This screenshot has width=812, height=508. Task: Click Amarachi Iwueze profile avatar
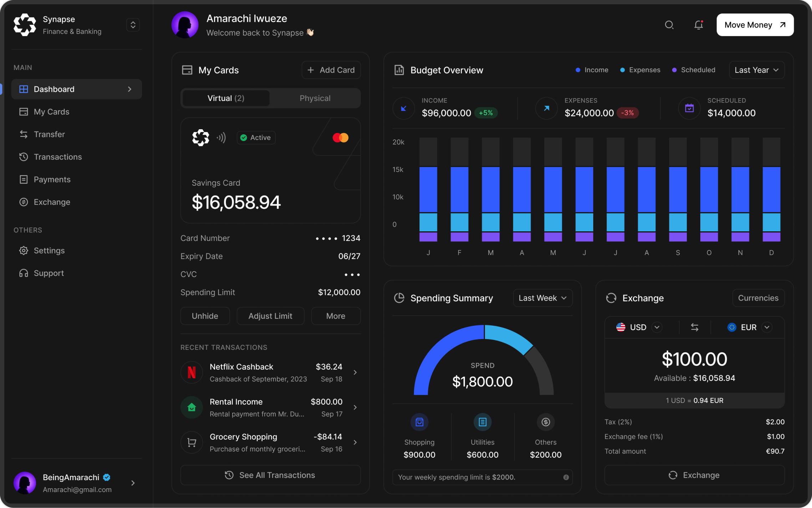pyautogui.click(x=185, y=25)
